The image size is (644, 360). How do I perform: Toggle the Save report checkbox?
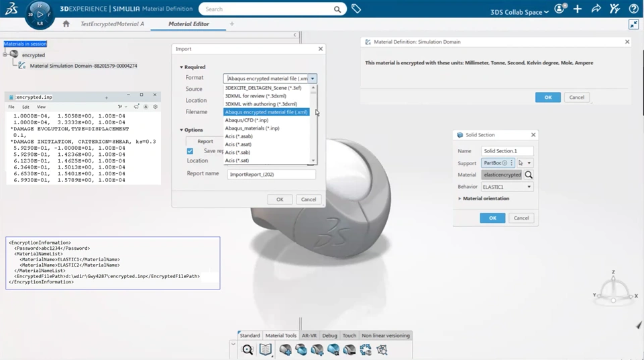pyautogui.click(x=190, y=151)
